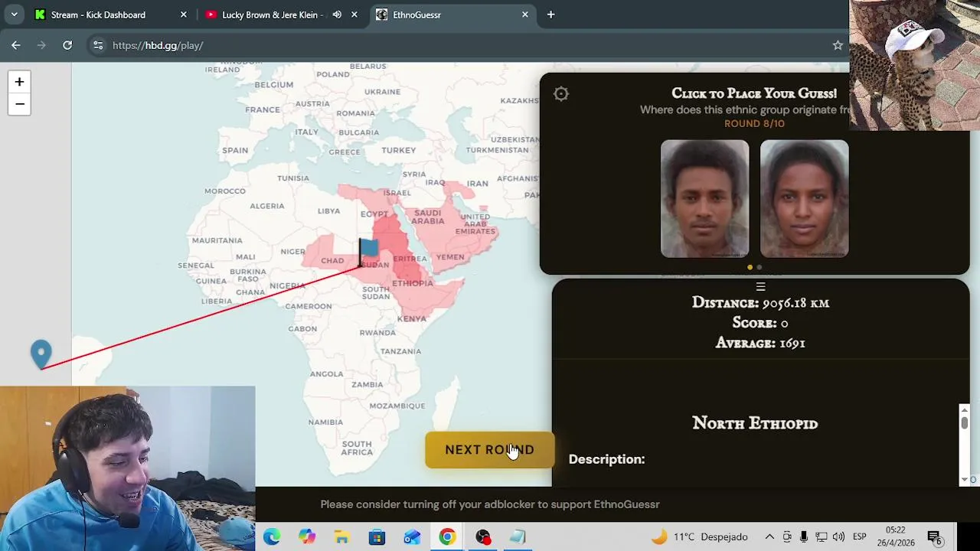Open Outlook from the taskbar
Image resolution: width=980 pixels, height=551 pixels.
412,537
